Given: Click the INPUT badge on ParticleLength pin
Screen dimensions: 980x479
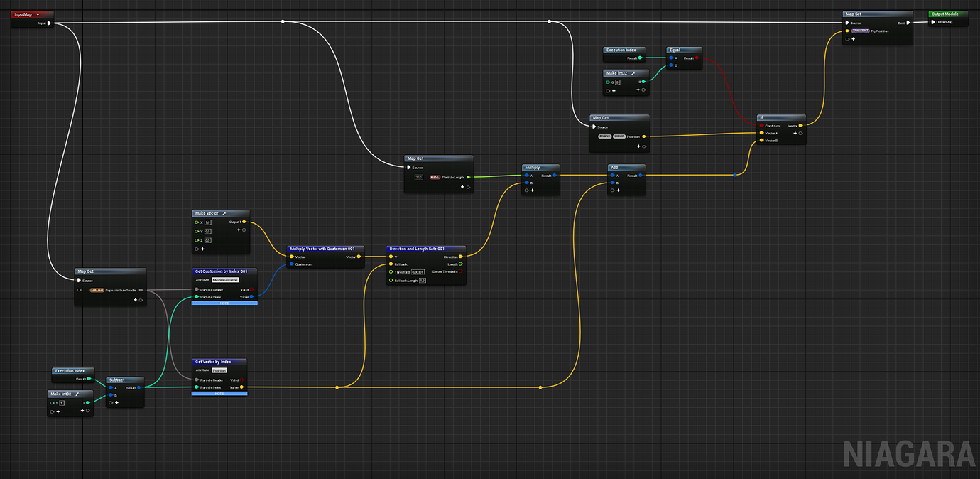Looking at the screenshot, I should [435, 177].
